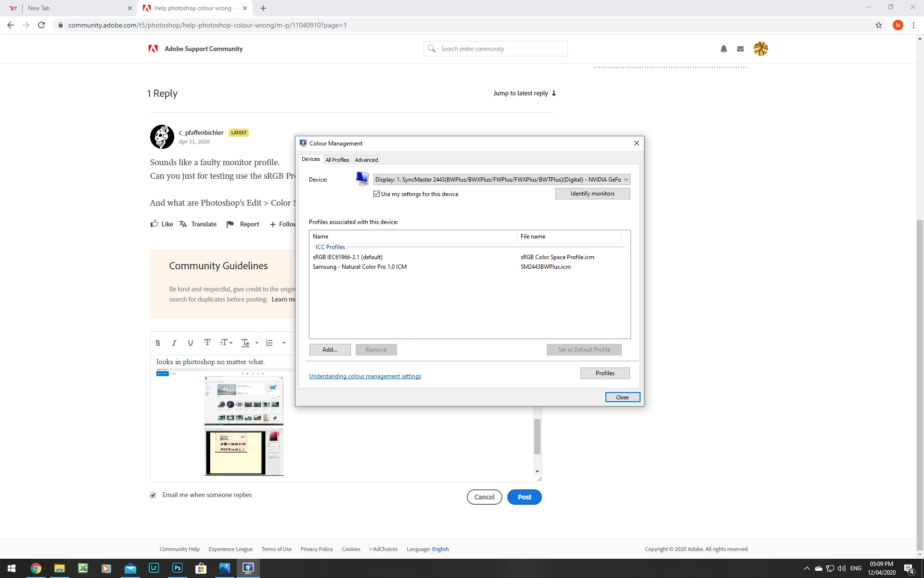The image size is (924, 578).
Task: Open the text colour dropdown arrow
Action: pyautogui.click(x=257, y=343)
